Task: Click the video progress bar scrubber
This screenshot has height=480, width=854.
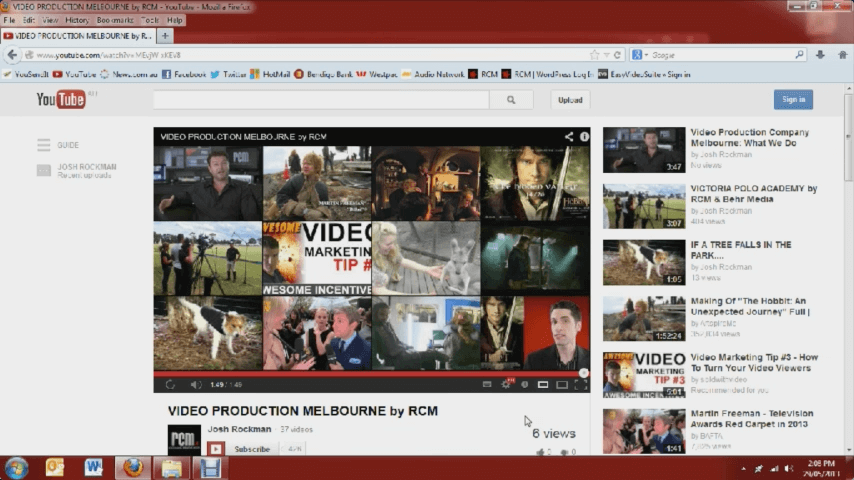Action: [x=583, y=373]
